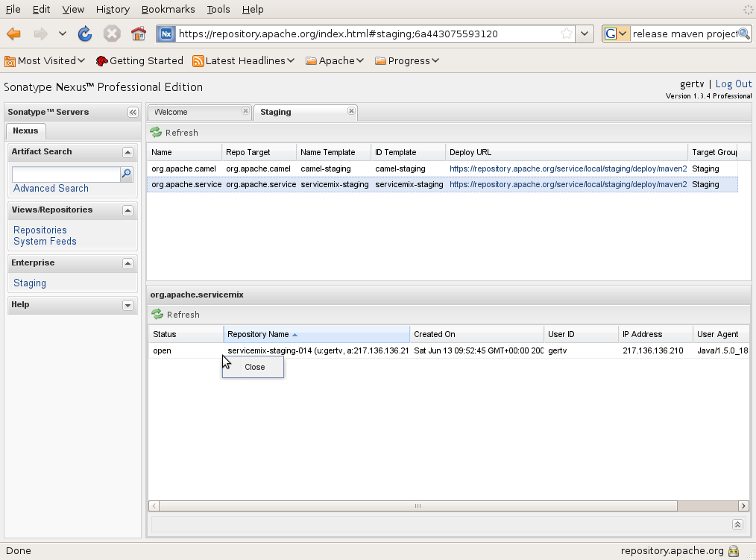The width and height of the screenshot is (756, 560).
Task: Expand the Help section in sidebar
Action: pos(127,305)
